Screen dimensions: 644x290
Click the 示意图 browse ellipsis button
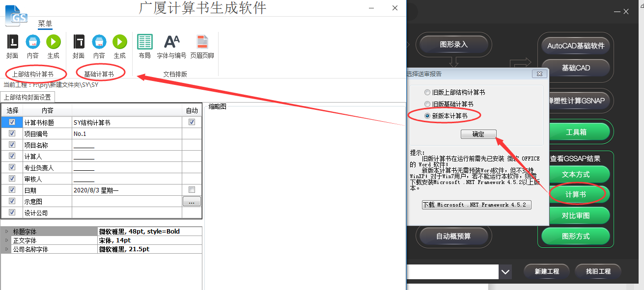point(192,201)
